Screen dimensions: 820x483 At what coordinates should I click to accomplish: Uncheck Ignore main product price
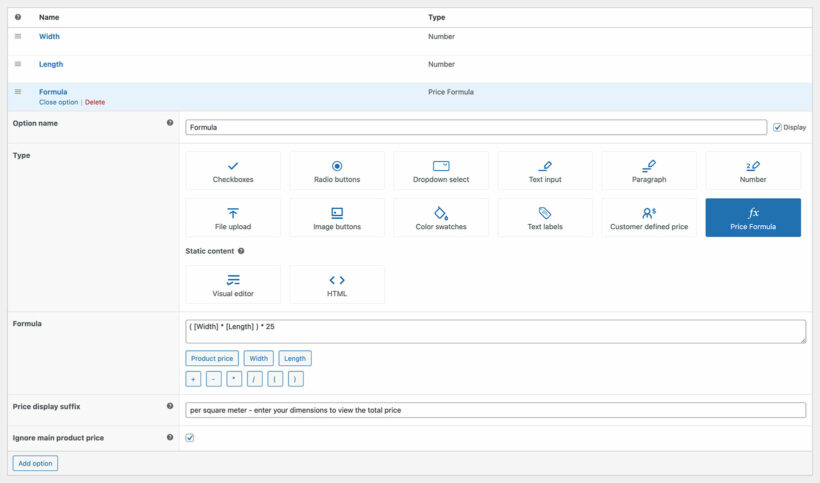[190, 438]
